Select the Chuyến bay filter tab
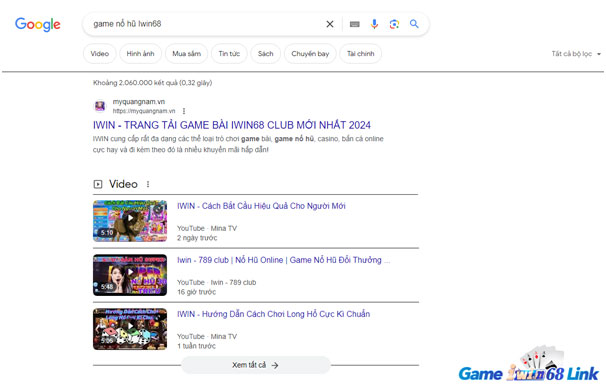The image size is (606, 387). point(310,54)
